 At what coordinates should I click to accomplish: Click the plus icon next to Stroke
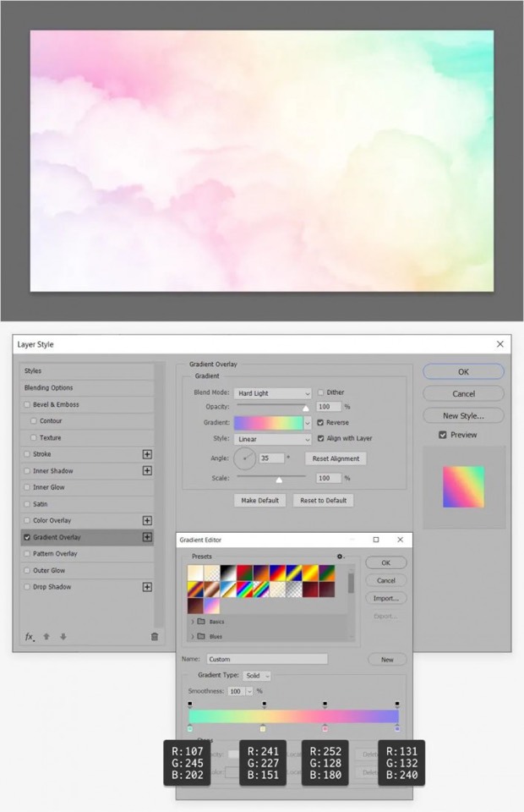(x=147, y=454)
